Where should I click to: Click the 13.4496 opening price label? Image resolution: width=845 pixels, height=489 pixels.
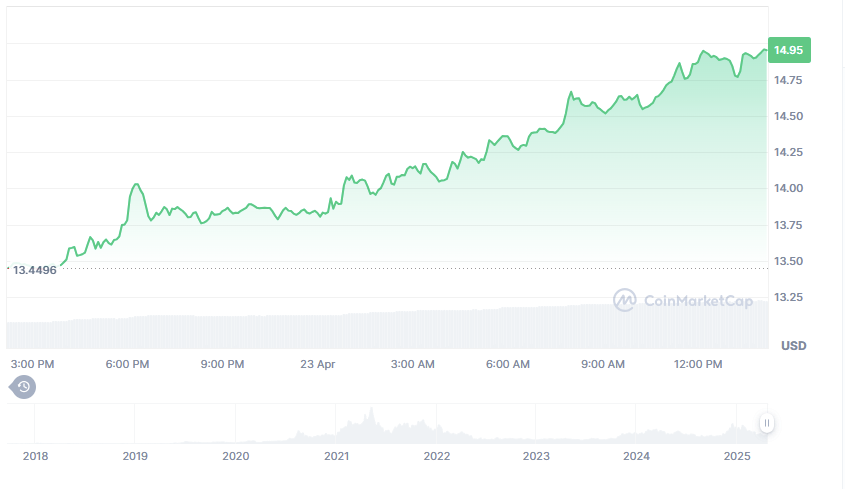coord(34,270)
